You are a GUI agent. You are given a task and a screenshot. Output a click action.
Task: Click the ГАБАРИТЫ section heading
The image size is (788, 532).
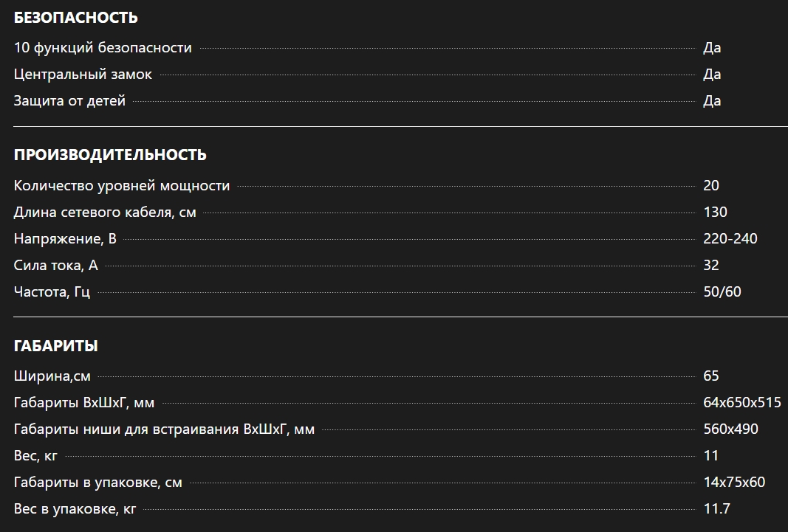coord(55,345)
